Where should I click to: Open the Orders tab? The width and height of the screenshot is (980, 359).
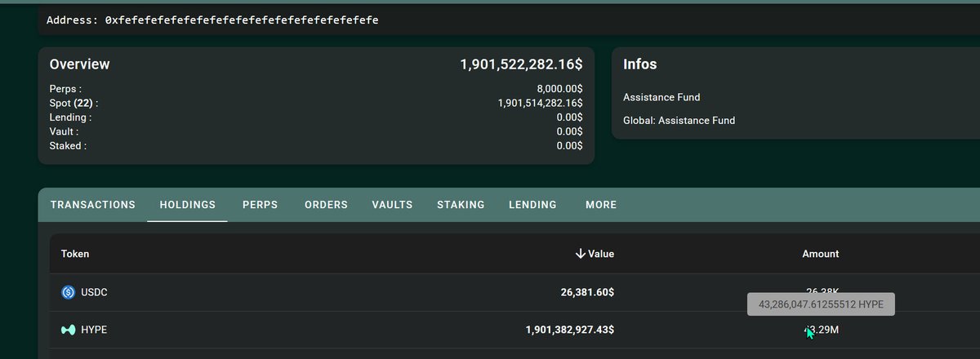click(x=326, y=205)
